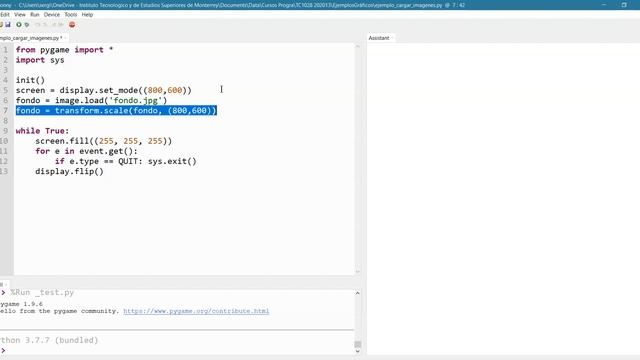Run the current script with the green play icon
640x360 pixels.
[x=19, y=24]
